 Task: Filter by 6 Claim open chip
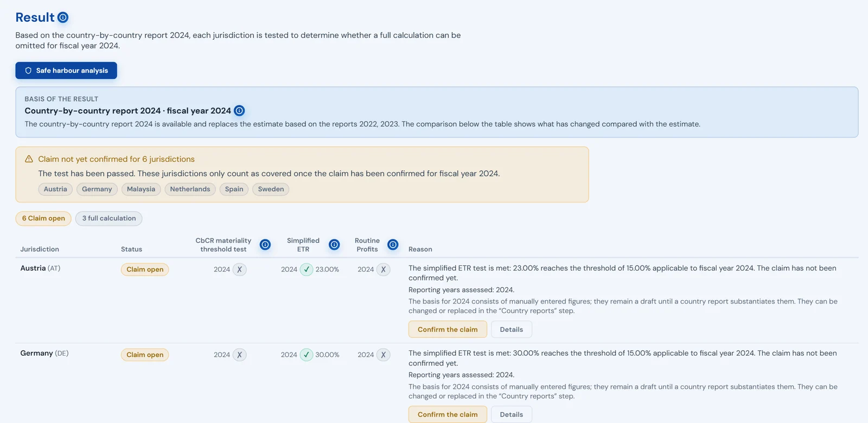(x=43, y=218)
